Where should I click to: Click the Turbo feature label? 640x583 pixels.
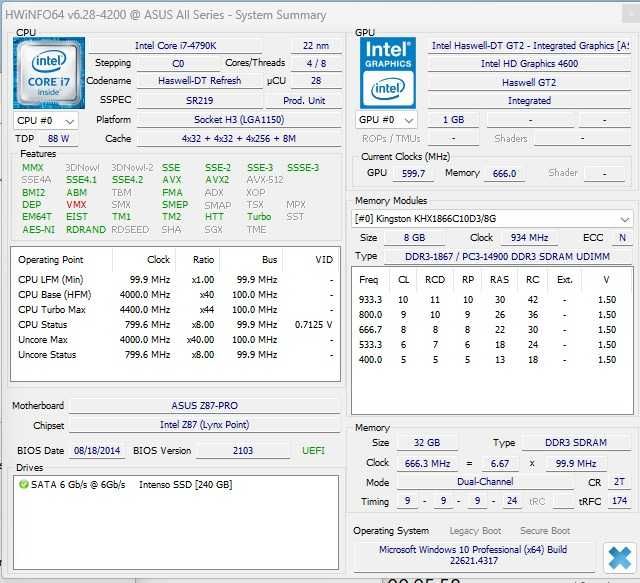click(x=259, y=217)
